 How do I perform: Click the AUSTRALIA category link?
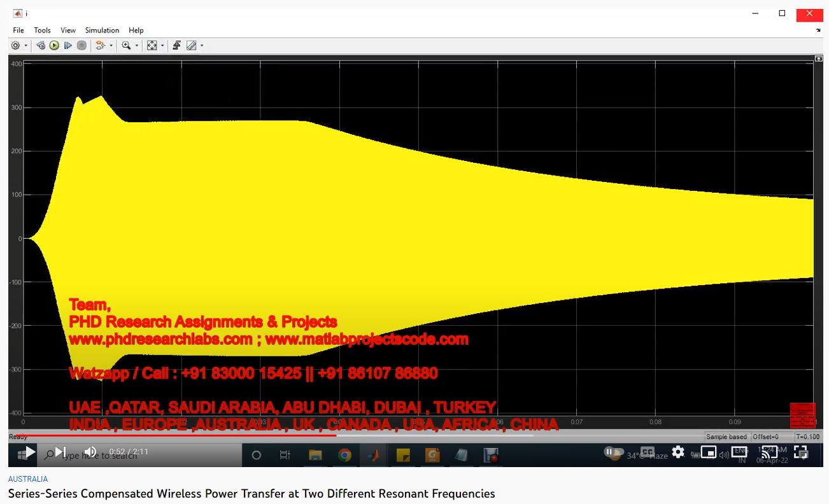click(27, 479)
